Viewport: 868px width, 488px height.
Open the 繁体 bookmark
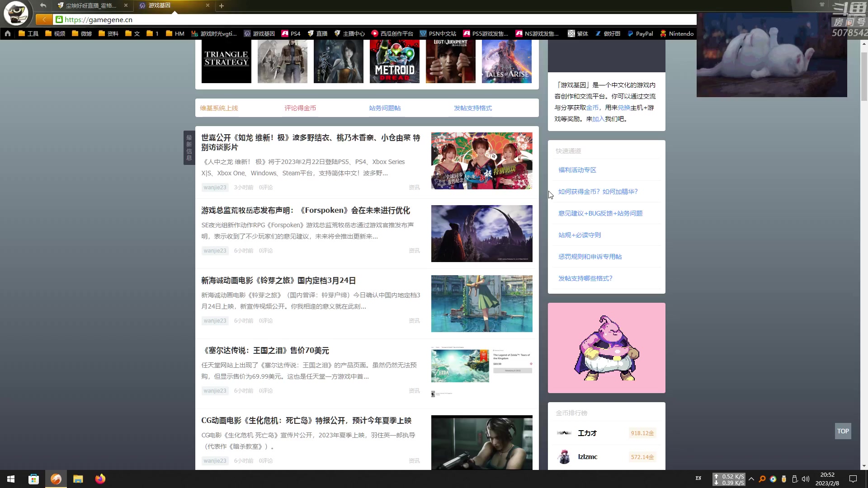(x=578, y=33)
